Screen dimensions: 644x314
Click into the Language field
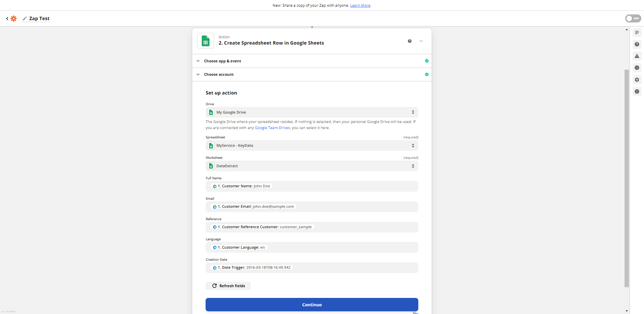click(x=312, y=247)
